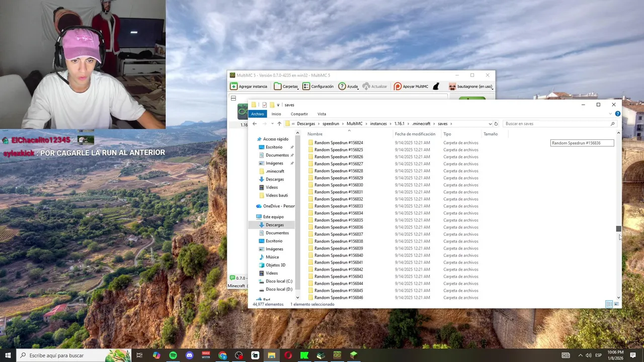Open quick access toolbar customize dropdown
This screenshot has width=644, height=362.
pos(278,105)
